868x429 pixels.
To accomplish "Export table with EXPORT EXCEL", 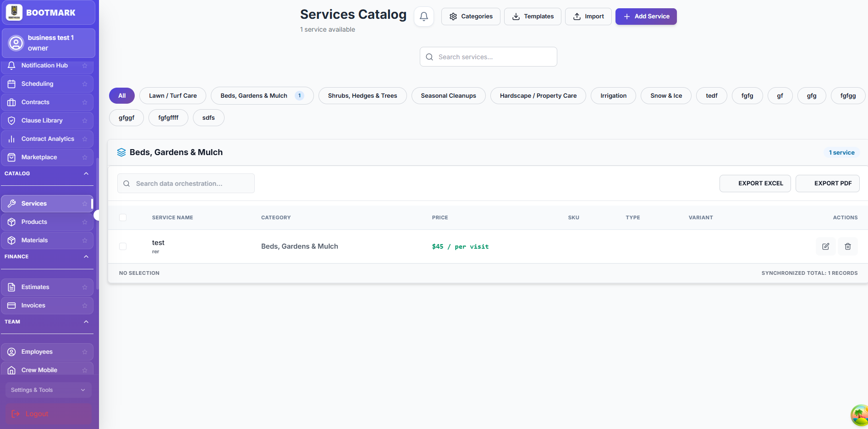I will (x=755, y=184).
